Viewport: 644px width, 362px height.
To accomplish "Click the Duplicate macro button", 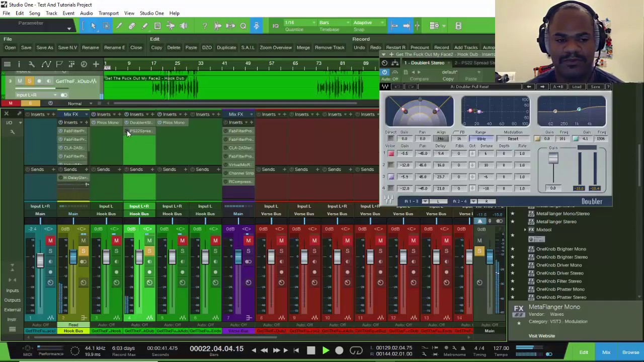I will click(x=226, y=47).
